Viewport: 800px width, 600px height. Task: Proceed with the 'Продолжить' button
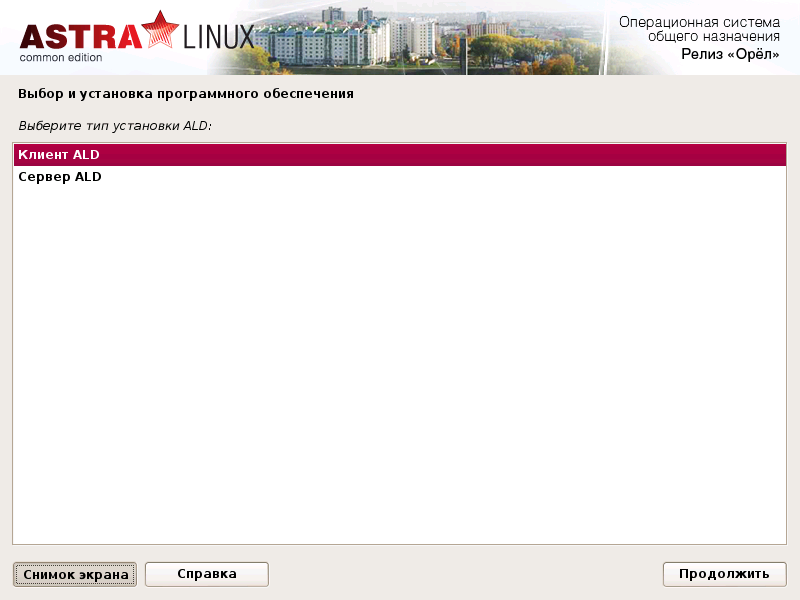tap(724, 574)
